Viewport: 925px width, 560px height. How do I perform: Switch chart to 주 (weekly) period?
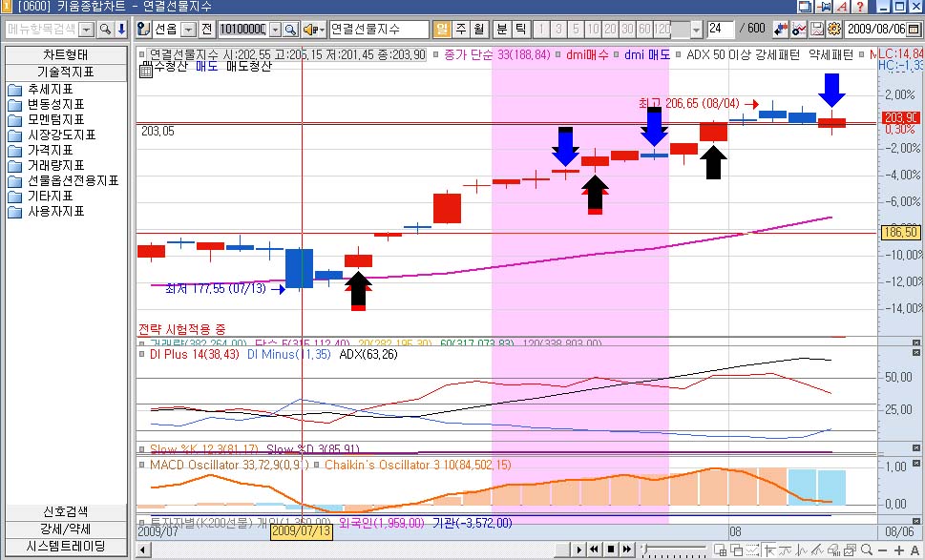(x=461, y=30)
